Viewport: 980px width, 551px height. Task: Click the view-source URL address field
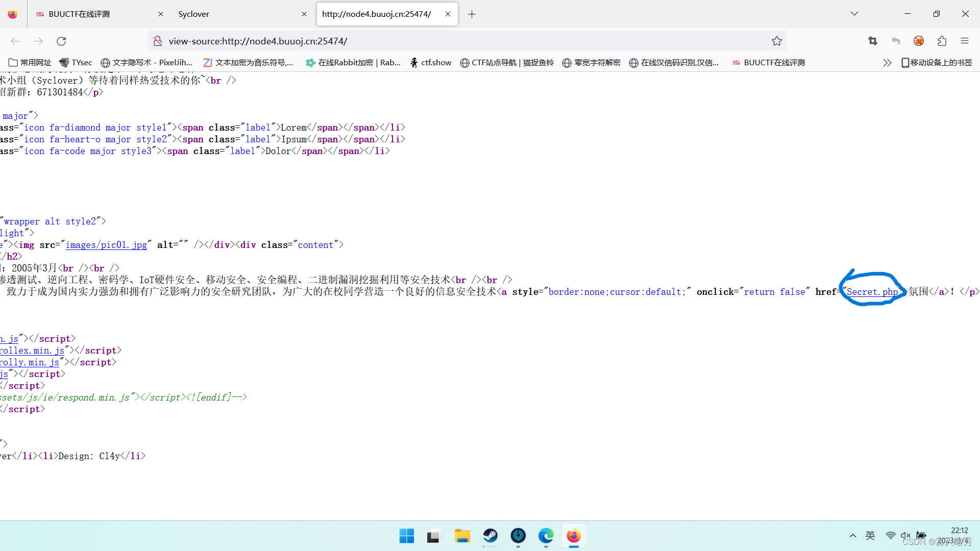(459, 41)
